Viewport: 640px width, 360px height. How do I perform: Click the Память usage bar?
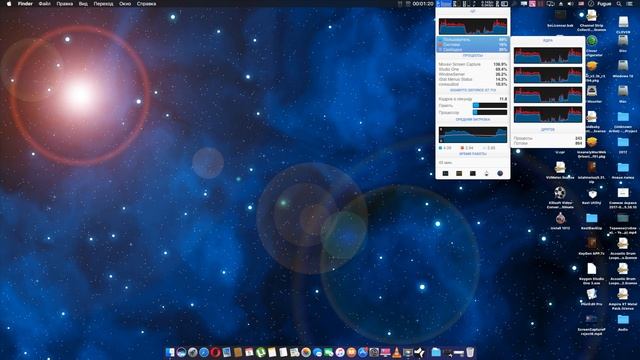490,105
